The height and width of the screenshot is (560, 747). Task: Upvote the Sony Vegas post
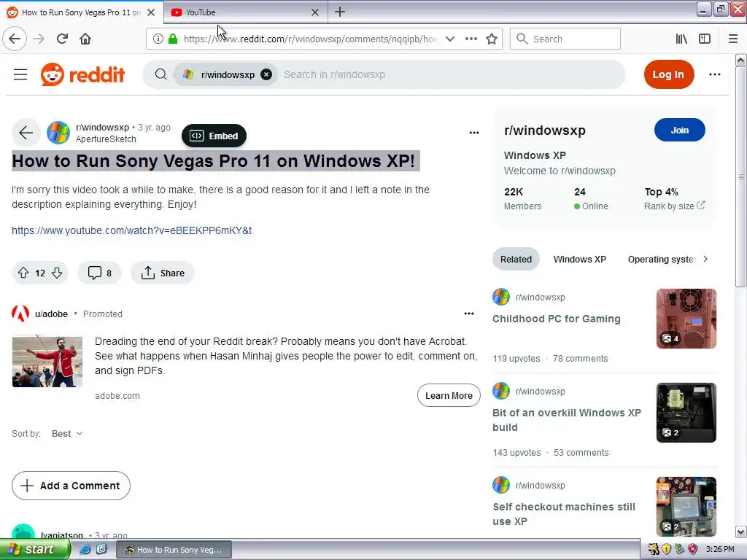23,273
